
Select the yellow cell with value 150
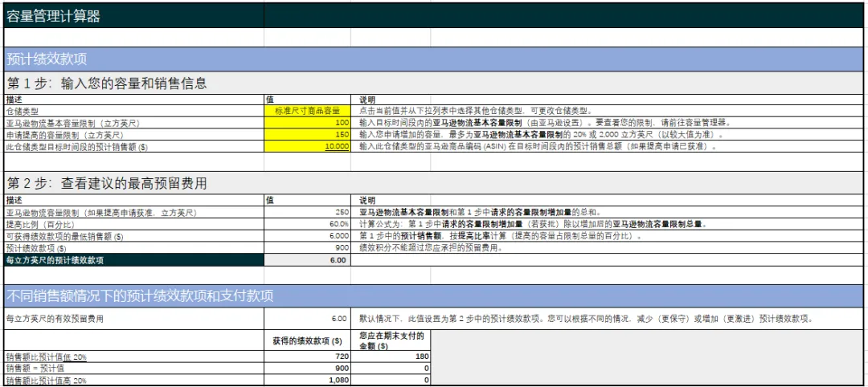[307, 134]
